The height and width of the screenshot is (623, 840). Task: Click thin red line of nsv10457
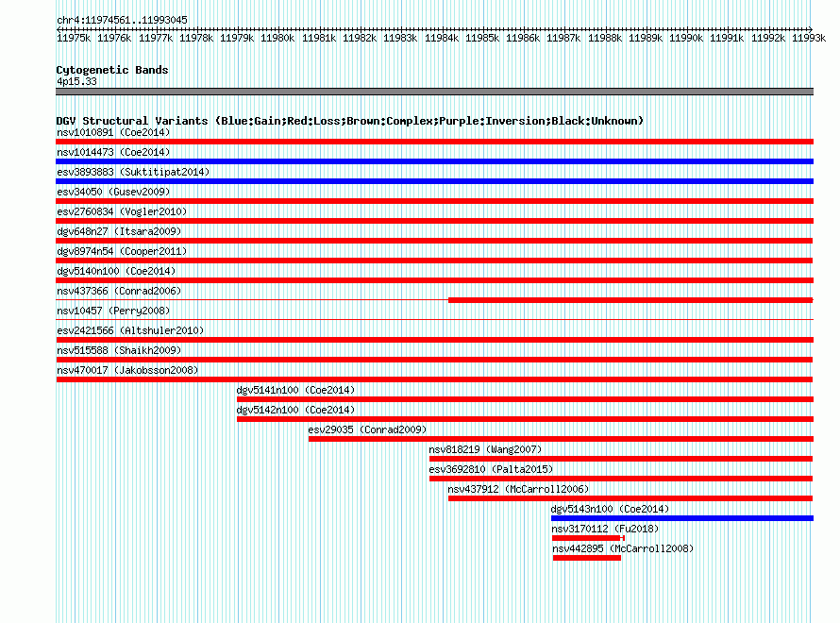tap(434, 320)
